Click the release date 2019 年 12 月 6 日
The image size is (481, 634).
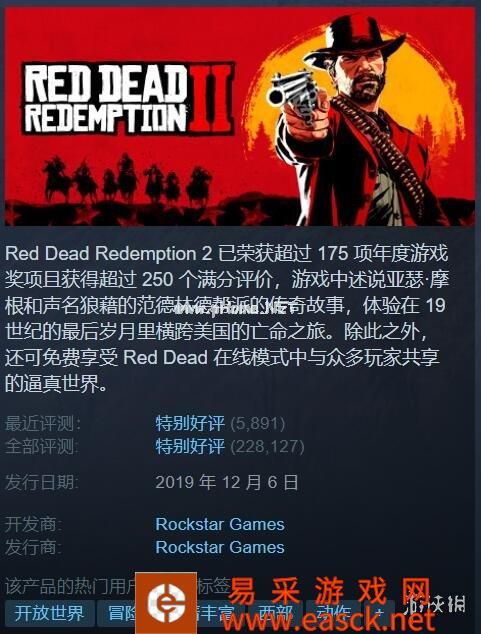click(x=227, y=482)
